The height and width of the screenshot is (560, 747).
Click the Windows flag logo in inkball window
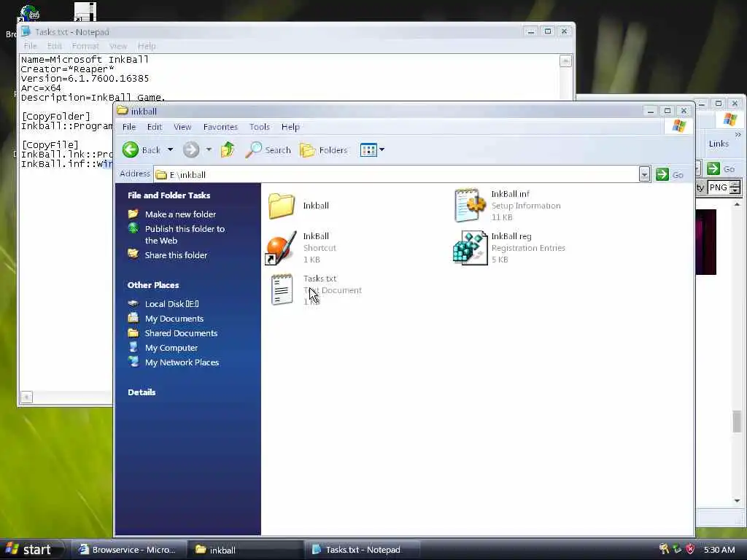point(679,126)
